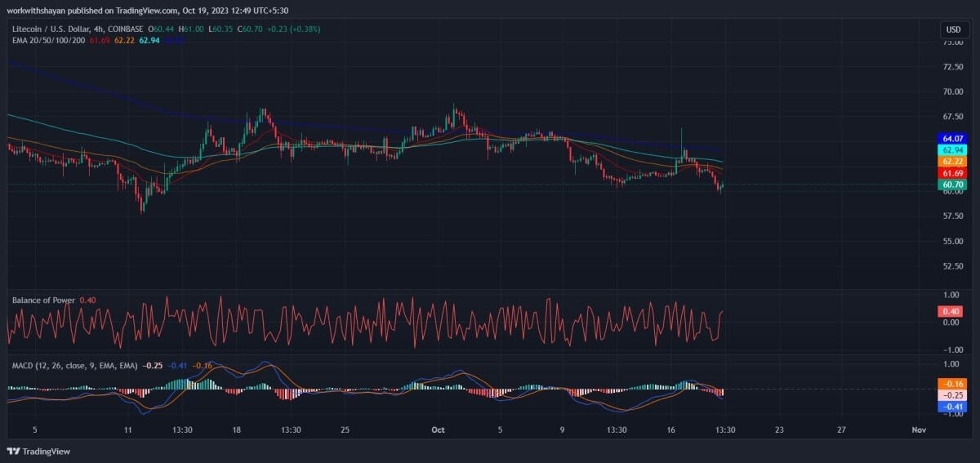Click the blue 64.07 price axis tag
This screenshot has height=463, width=980.
pyautogui.click(x=953, y=139)
